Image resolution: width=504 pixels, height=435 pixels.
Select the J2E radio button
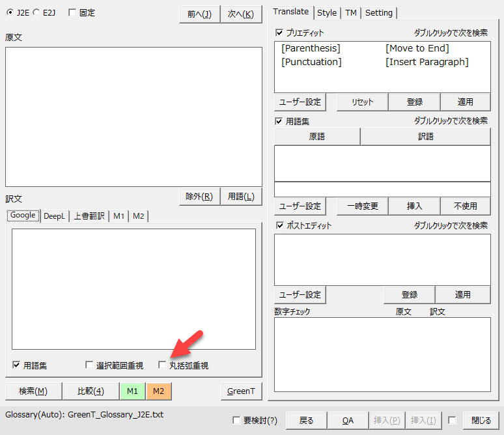[10, 13]
